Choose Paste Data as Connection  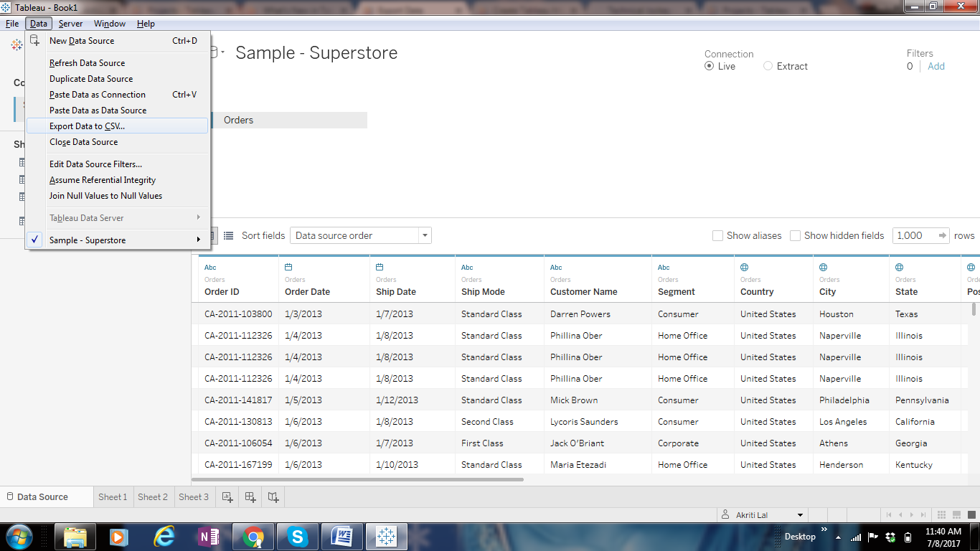pyautogui.click(x=117, y=95)
